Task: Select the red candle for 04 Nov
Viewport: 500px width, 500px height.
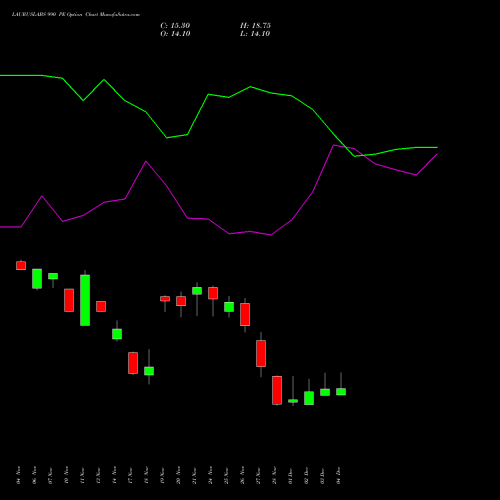Action: click(21, 265)
